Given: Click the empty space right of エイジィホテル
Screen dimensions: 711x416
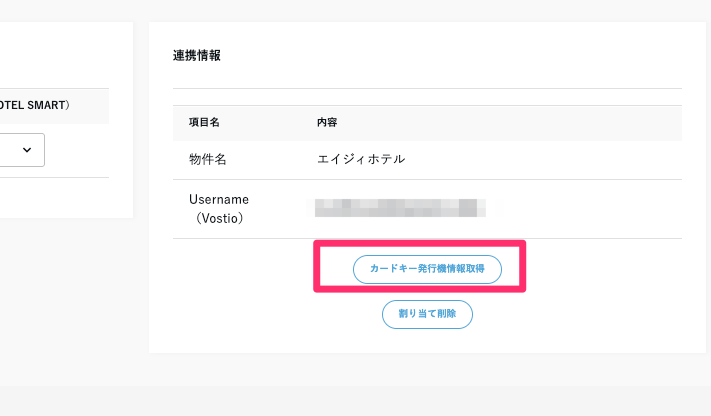Looking at the screenshot, I should [x=550, y=159].
